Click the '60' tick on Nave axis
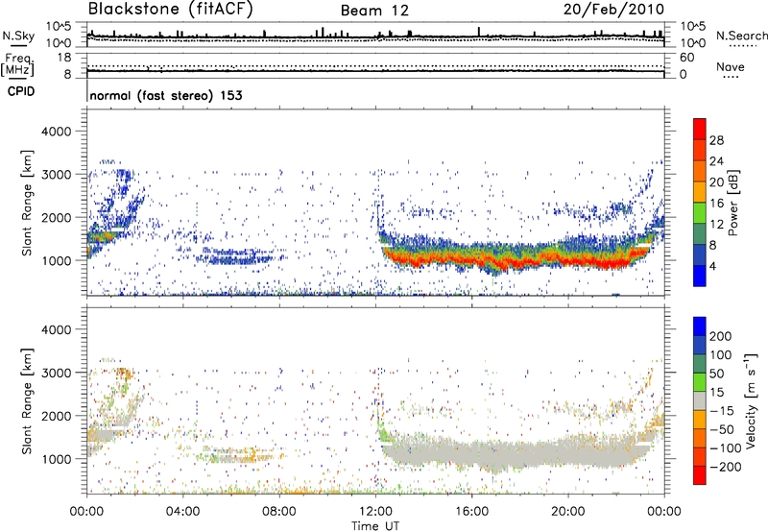Viewport: 768px width, 532px height. pyautogui.click(x=687, y=58)
